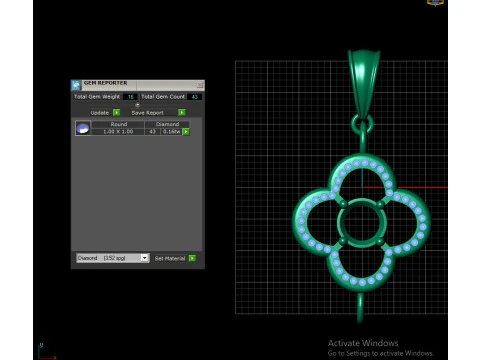Screen dimensions: 480x360
Task: Click the Total Gem Weight value field
Action: pos(130,97)
